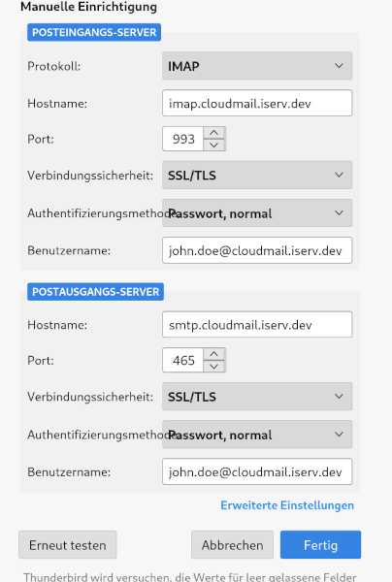Increase the incoming port 993 with up arrow
This screenshot has height=582, width=392.
[213, 133]
